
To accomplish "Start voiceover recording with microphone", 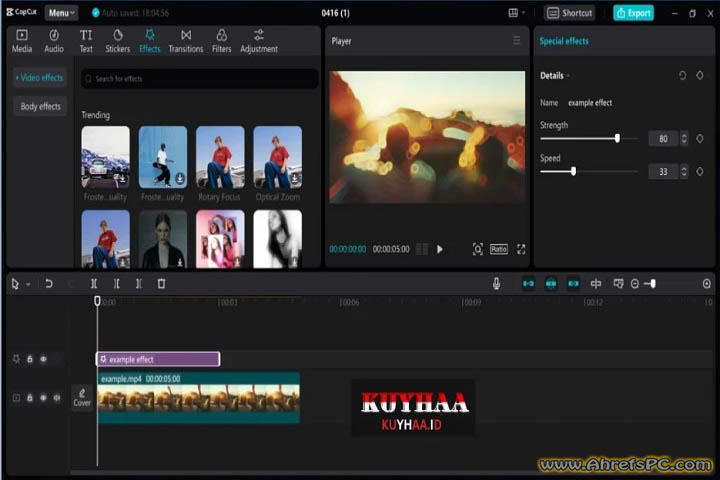I will tap(496, 283).
